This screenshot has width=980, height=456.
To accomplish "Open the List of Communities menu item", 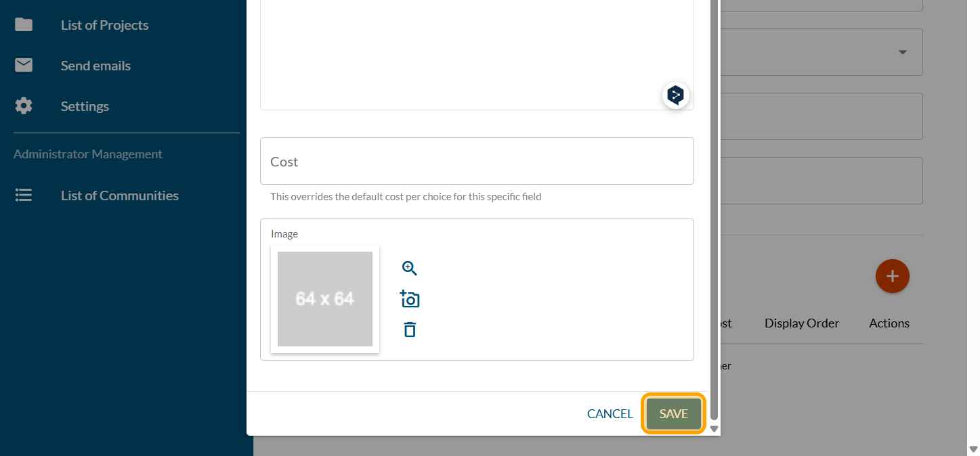I will click(119, 196).
